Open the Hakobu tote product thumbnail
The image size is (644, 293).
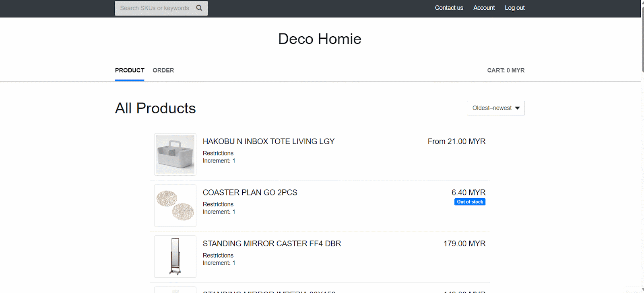175,154
